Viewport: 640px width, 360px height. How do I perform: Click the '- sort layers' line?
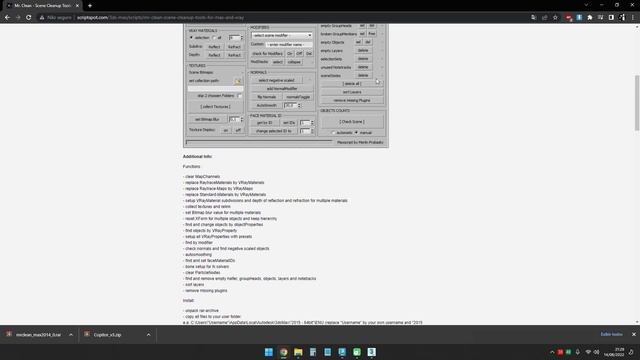coord(193,284)
